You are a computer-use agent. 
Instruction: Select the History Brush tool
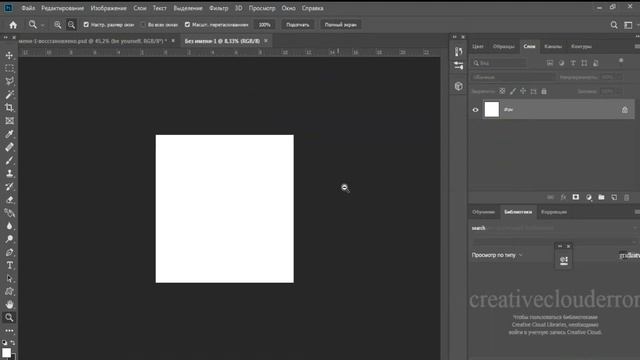[x=9, y=187]
